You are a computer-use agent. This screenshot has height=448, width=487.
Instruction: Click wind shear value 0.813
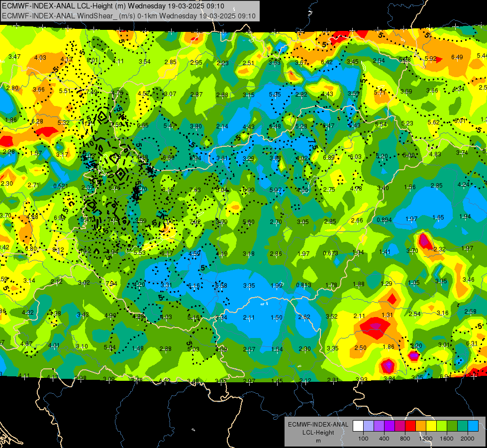pos(304,285)
